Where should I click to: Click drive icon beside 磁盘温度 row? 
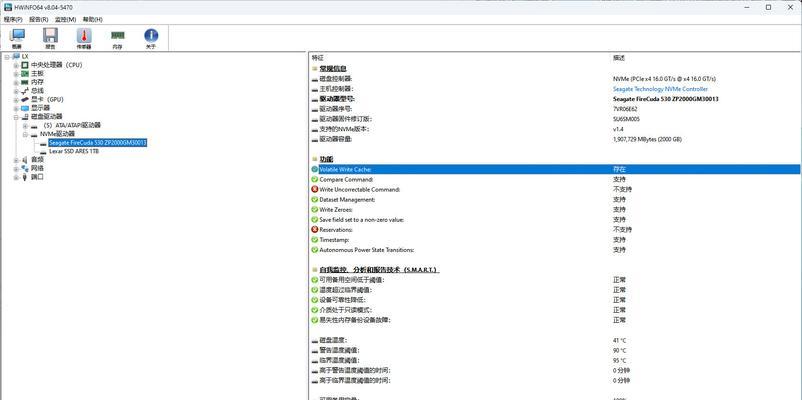click(315, 340)
